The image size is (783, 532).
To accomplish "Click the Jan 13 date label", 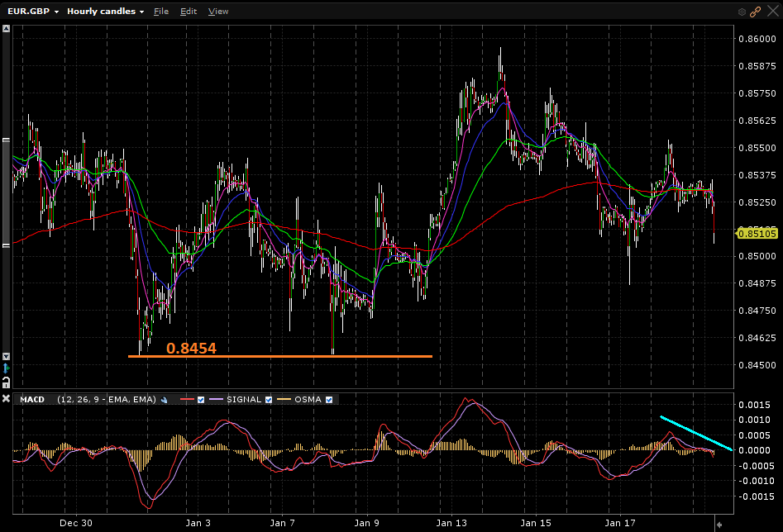I will click(x=451, y=523).
